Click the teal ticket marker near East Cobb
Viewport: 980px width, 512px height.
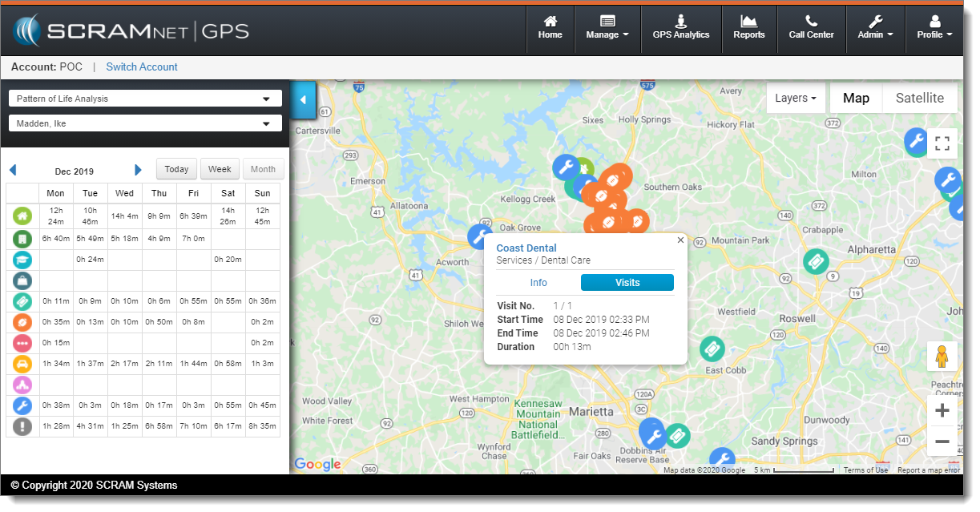(x=712, y=349)
